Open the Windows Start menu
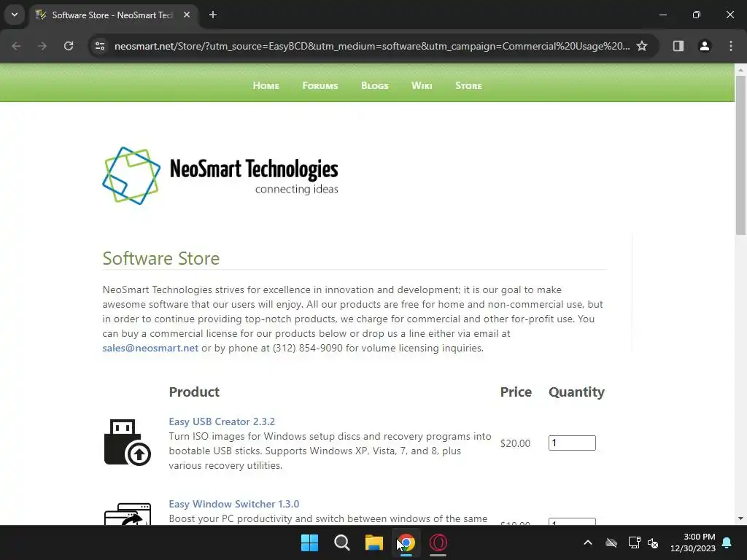Viewport: 747px width, 560px height. [x=309, y=542]
